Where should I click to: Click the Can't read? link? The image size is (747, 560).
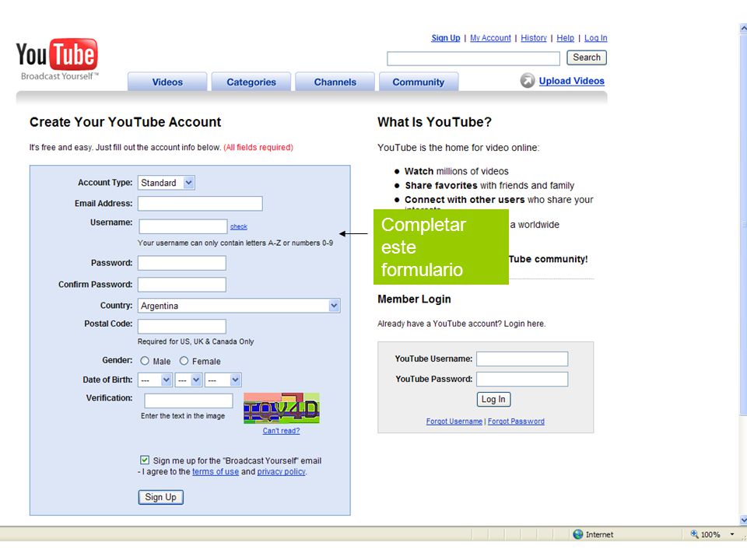(x=281, y=431)
